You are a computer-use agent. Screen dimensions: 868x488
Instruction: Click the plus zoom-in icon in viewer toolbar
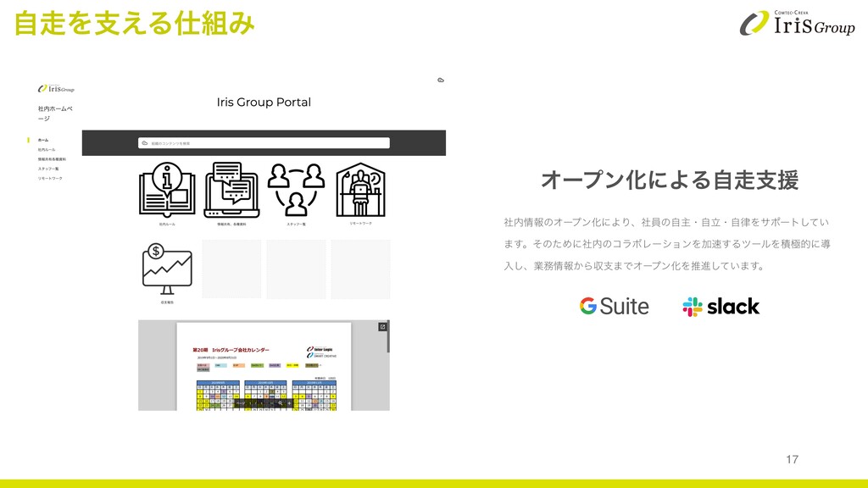[289, 403]
